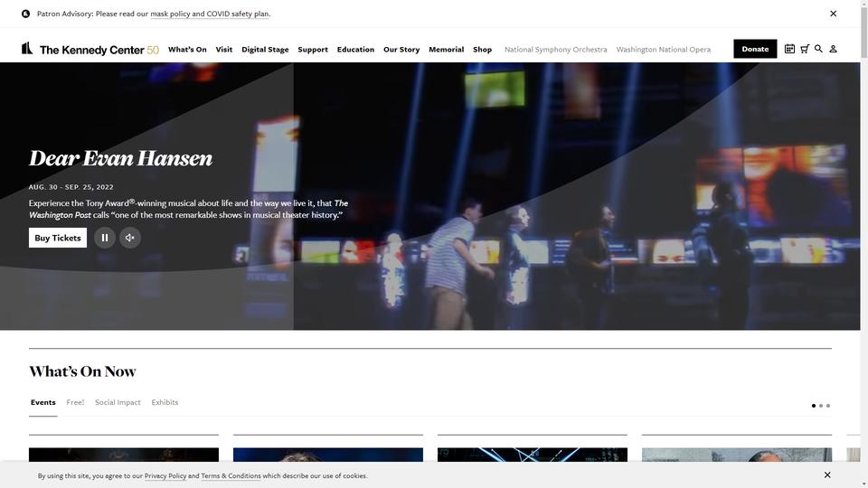Click the What's On Now heading

(82, 371)
